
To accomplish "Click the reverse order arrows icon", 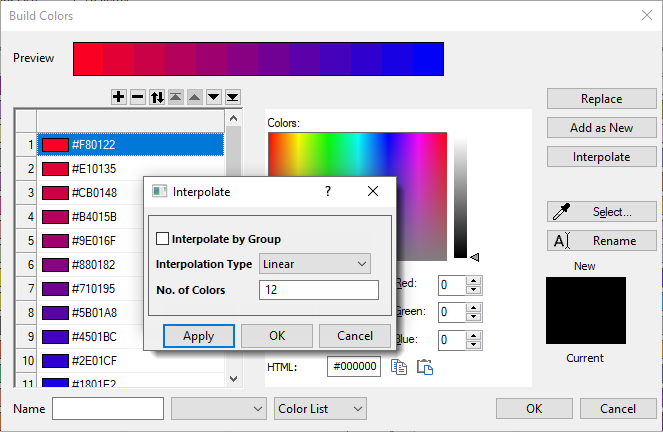I will tap(157, 97).
